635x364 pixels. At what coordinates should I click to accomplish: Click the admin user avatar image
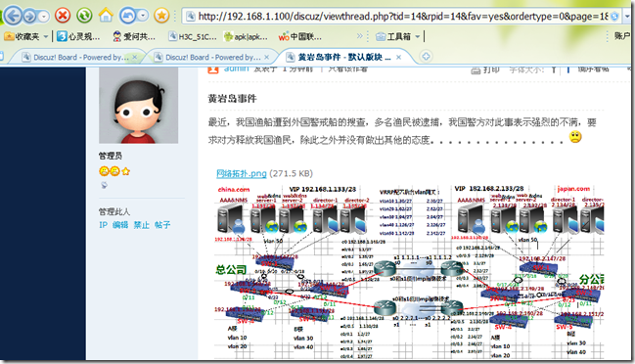[139, 106]
